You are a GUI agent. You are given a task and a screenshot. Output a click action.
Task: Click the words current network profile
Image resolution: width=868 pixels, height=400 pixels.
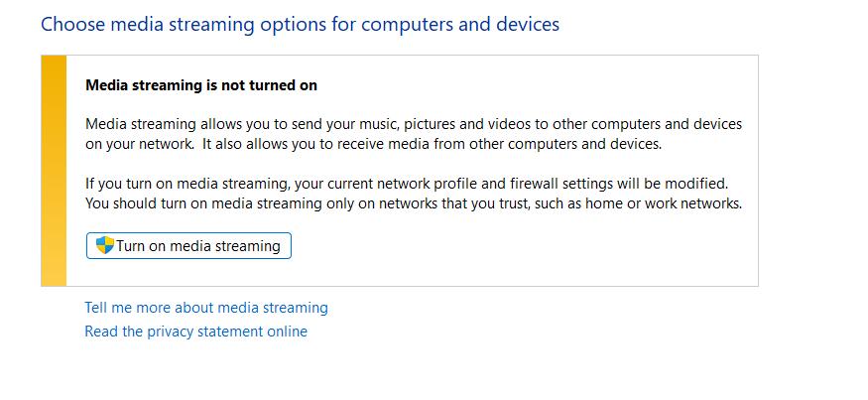coord(387,185)
